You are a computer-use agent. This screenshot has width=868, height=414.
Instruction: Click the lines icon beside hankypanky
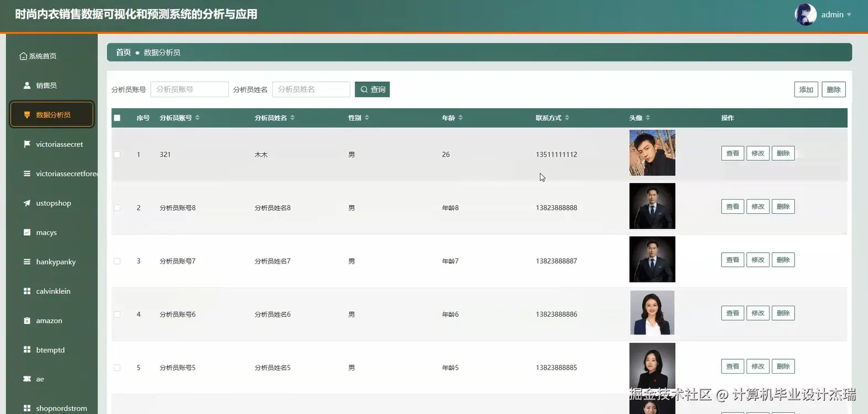[x=27, y=261]
